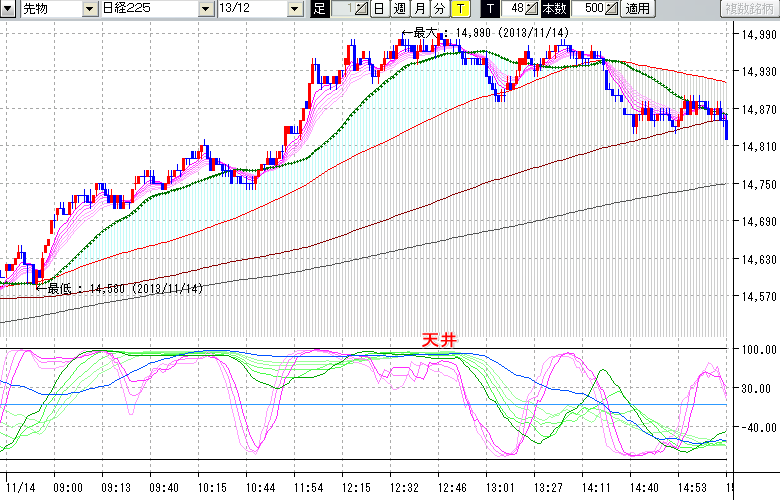Click the tick count field showing 48
The width and height of the screenshot is (780, 500).
pyautogui.click(x=516, y=9)
